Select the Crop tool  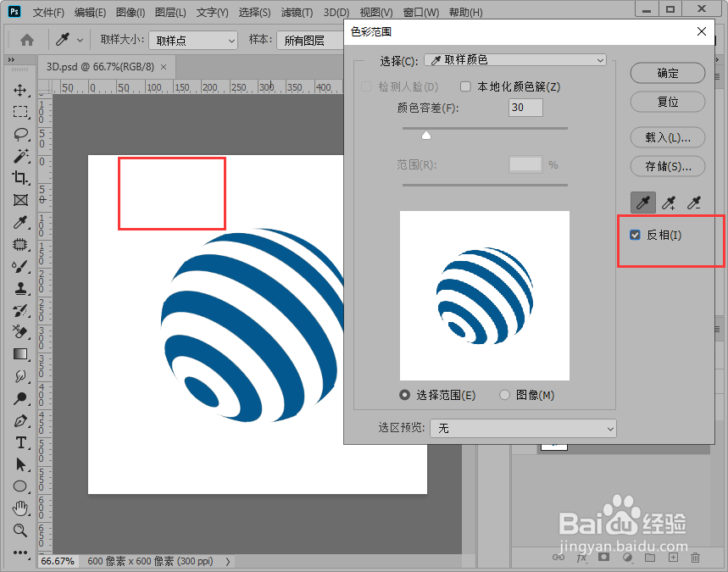pos(19,179)
